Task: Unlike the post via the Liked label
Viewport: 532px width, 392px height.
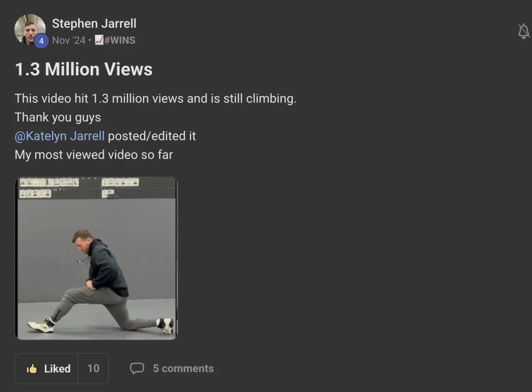Action: 57,368
